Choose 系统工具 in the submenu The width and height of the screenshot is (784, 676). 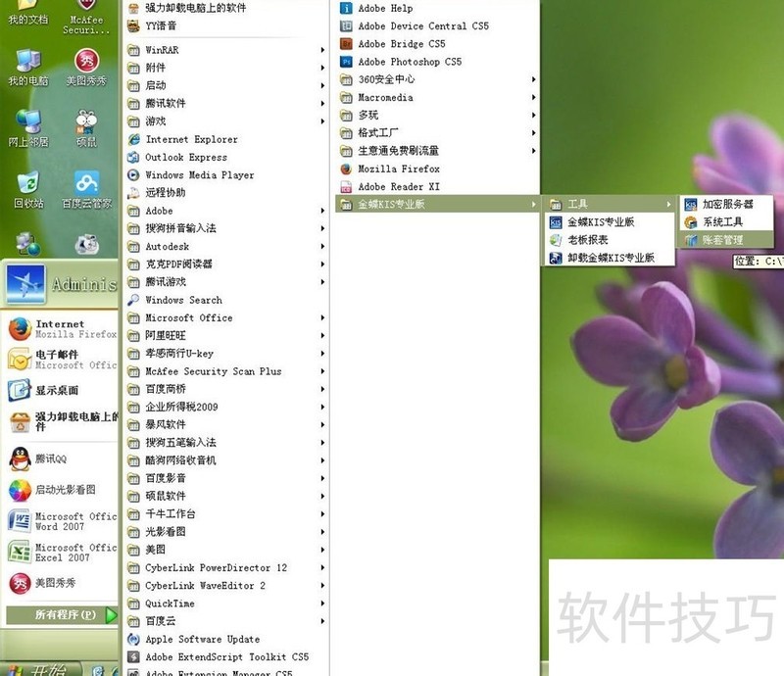[x=722, y=222]
